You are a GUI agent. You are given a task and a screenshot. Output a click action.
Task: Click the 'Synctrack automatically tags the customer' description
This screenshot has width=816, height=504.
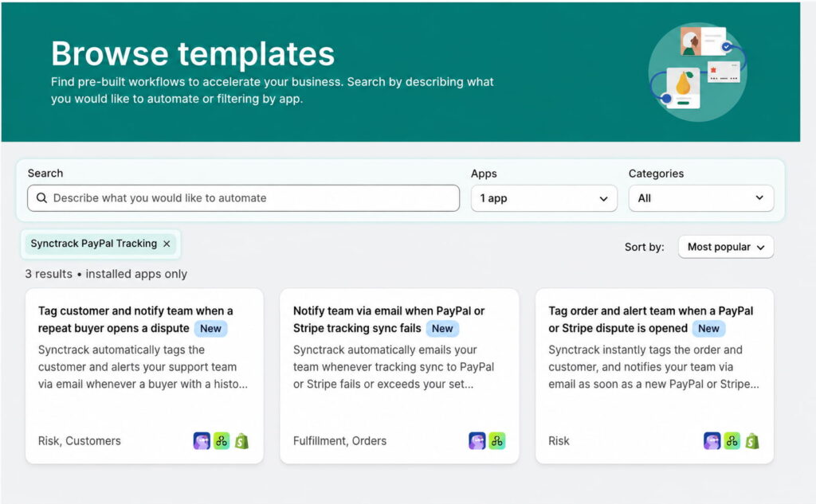(x=143, y=367)
